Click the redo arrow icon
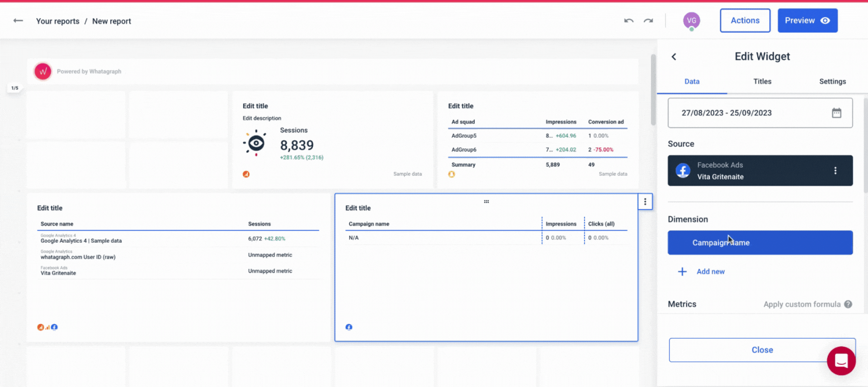The width and height of the screenshot is (868, 387). (648, 21)
